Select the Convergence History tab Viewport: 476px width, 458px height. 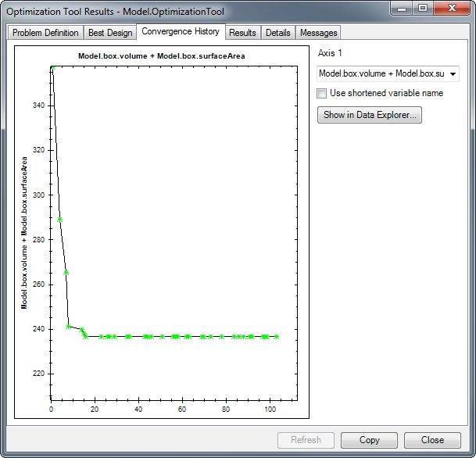pyautogui.click(x=181, y=32)
